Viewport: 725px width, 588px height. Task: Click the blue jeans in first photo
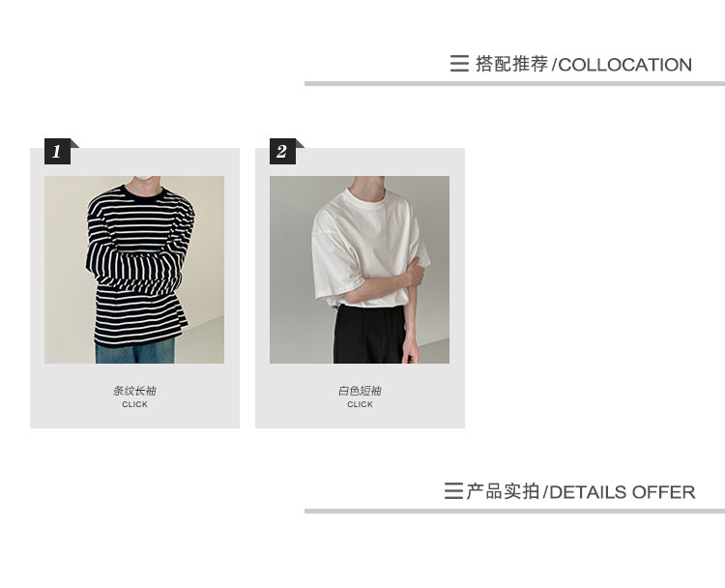click(135, 352)
